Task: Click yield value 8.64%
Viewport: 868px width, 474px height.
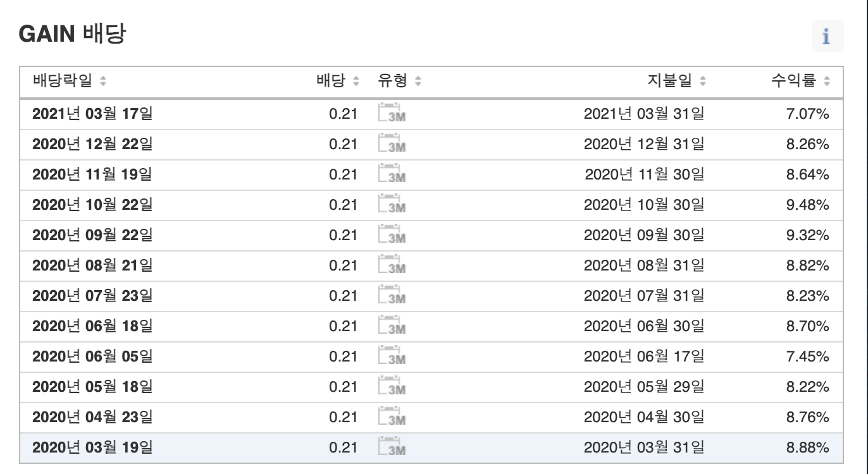Action: pos(808,174)
